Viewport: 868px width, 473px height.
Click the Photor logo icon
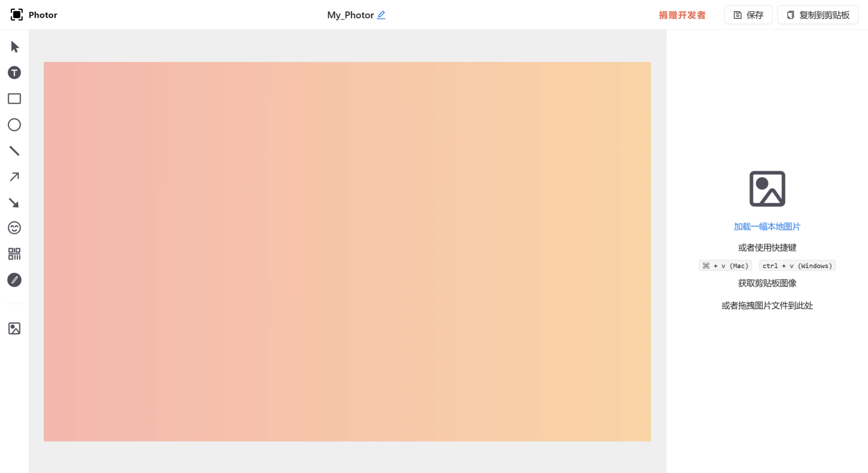(x=17, y=15)
